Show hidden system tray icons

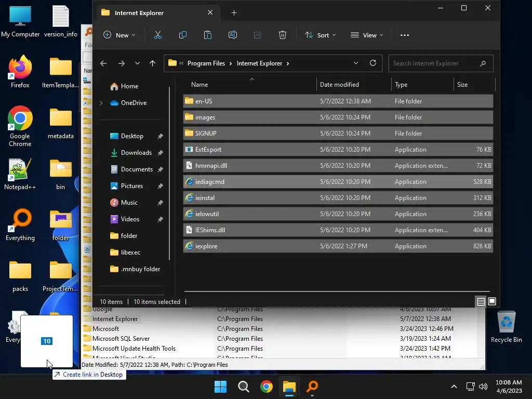tap(454, 387)
